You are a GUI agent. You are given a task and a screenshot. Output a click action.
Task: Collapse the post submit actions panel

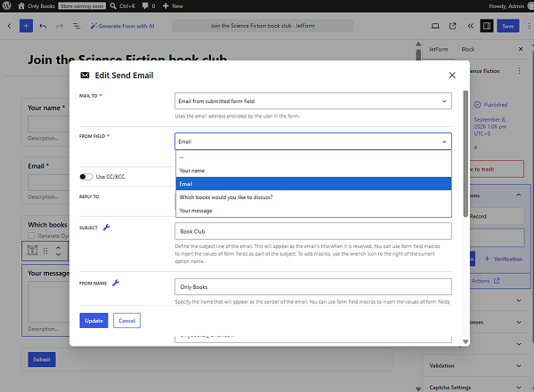(518, 195)
